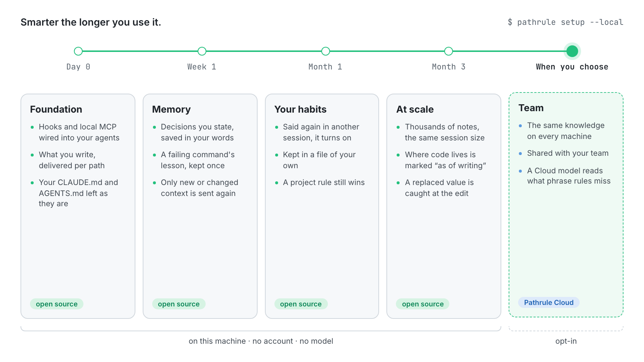Image resolution: width=644 pixels, height=362 pixels.
Task: Click the open source badge in At scale card
Action: 423,304
